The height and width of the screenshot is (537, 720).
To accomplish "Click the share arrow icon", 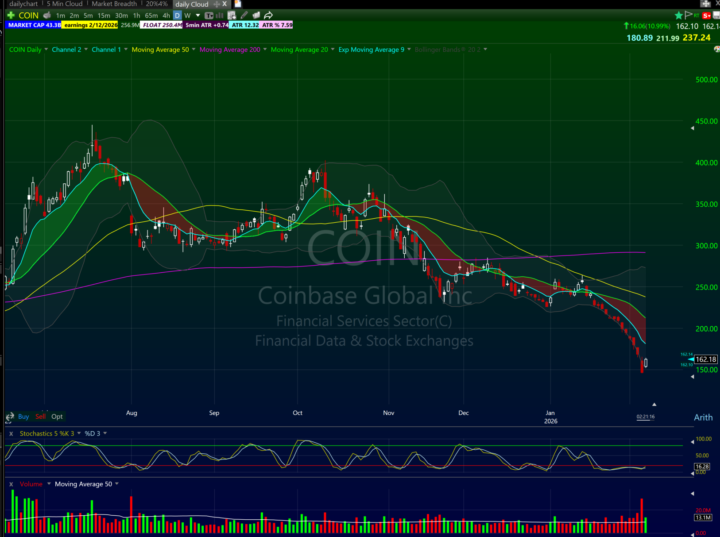I will [269, 16].
